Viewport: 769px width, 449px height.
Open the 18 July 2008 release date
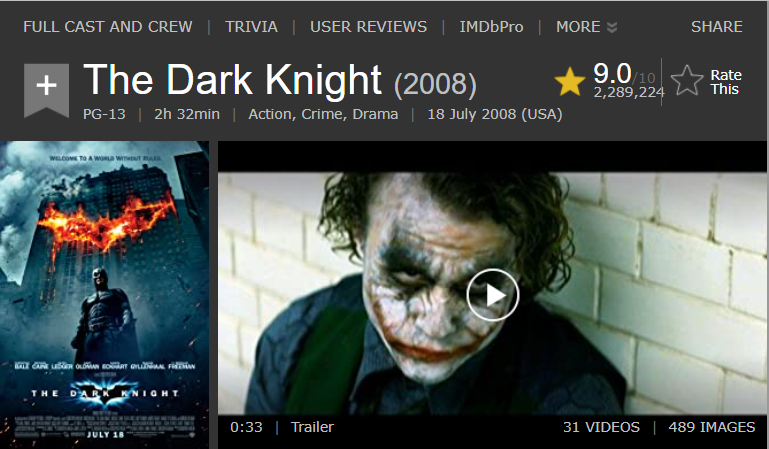[x=495, y=114]
